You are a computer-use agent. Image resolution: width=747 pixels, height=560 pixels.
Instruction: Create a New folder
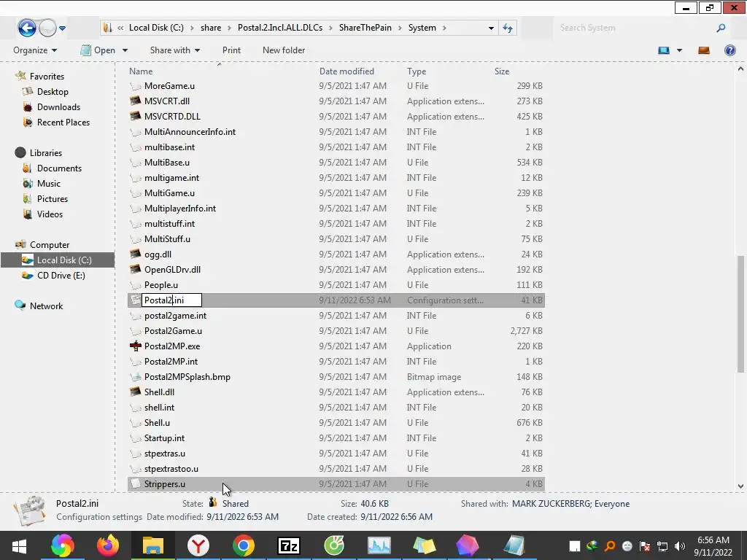click(x=284, y=50)
